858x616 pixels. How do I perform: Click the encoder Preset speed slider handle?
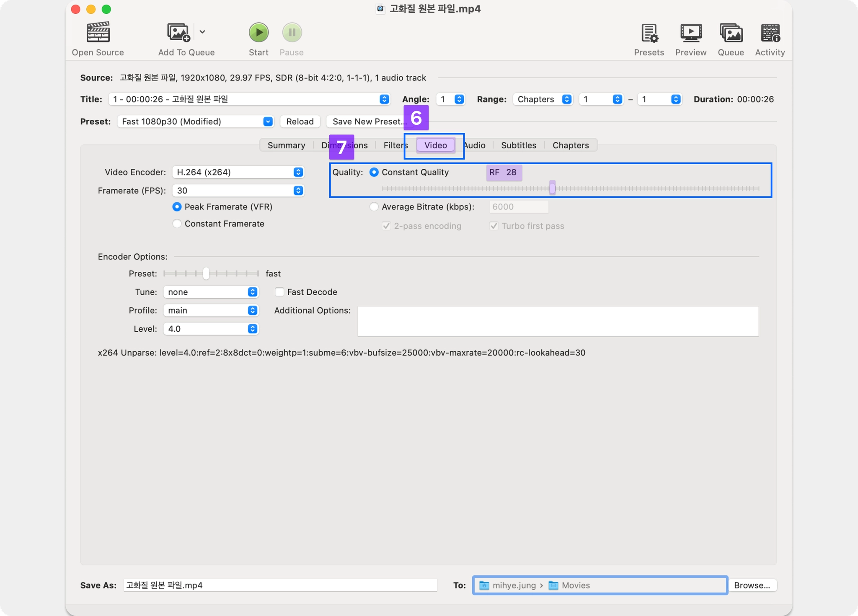point(206,273)
